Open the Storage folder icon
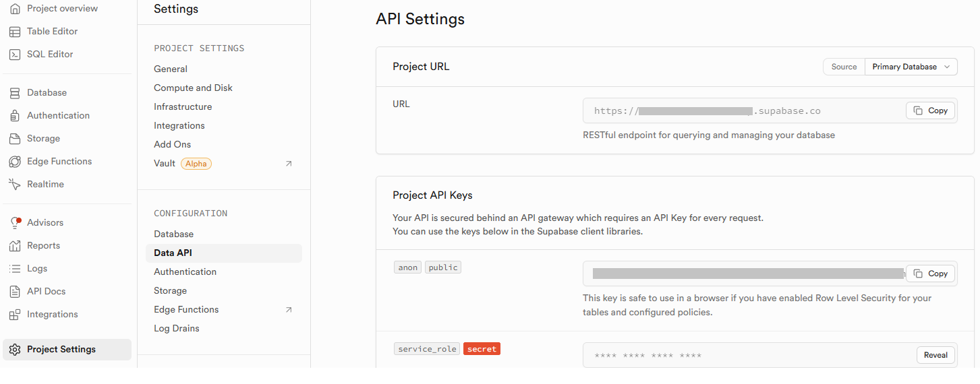Image resolution: width=980 pixels, height=384 pixels. click(x=15, y=139)
